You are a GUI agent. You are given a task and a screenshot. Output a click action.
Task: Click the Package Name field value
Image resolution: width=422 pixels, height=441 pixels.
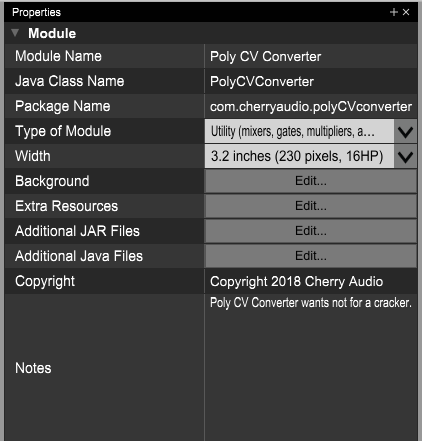click(x=311, y=106)
